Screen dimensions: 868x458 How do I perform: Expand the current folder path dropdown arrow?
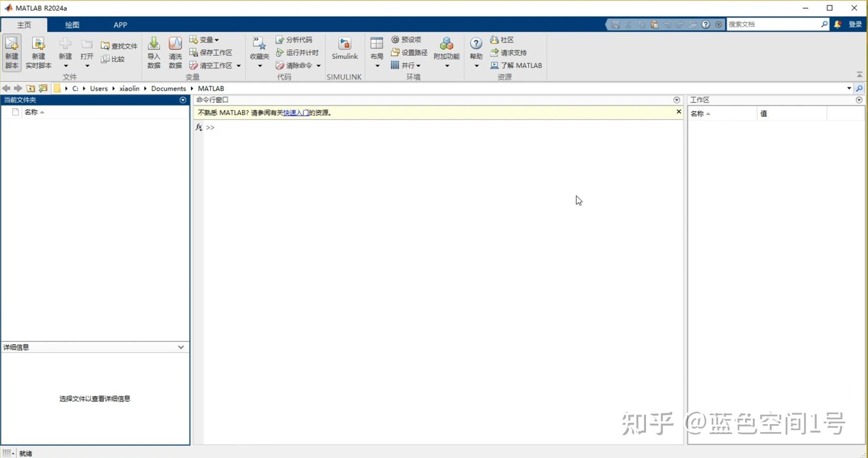click(x=850, y=88)
